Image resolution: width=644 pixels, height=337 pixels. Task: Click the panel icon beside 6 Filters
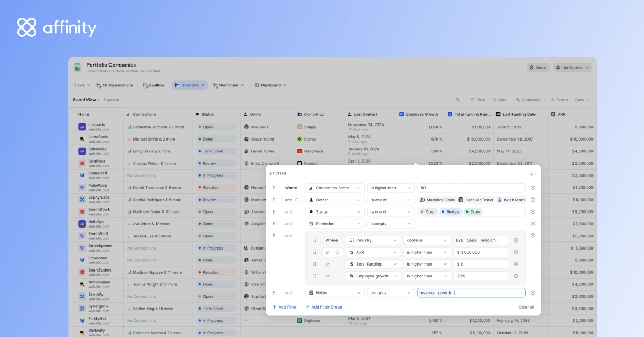[533, 173]
